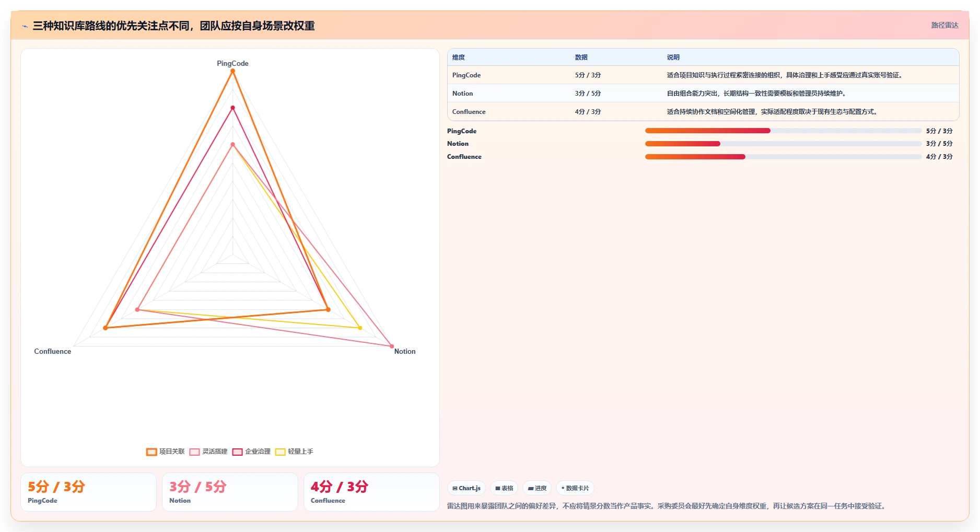Click the pink 灵活搭建 legend swatch

(195, 452)
